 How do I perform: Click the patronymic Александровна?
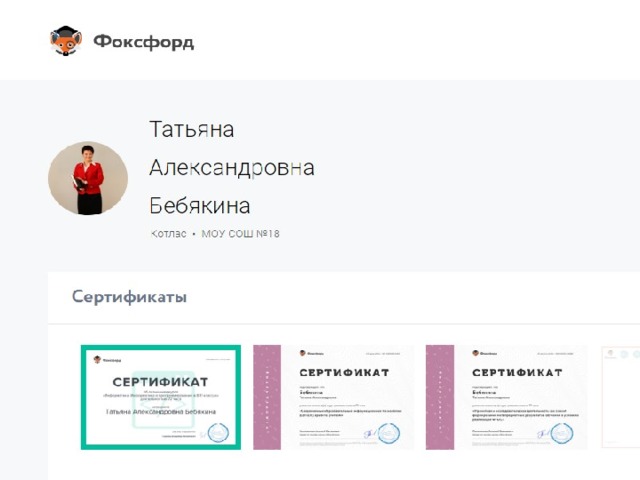(x=232, y=167)
